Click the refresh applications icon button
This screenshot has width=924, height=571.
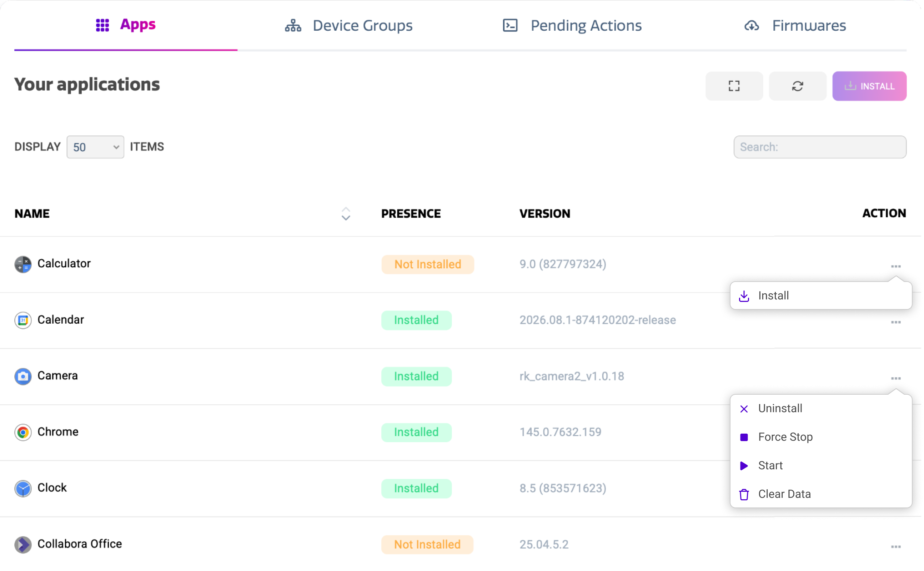(x=797, y=86)
